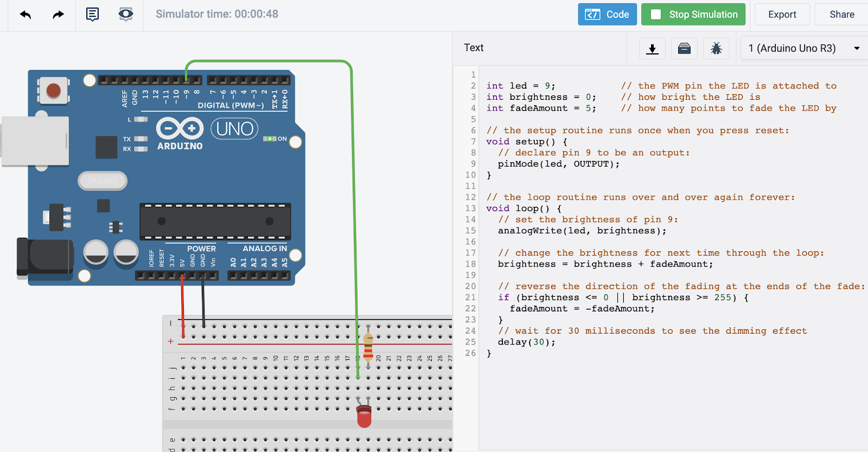Open the Libraries tray icon

point(685,48)
